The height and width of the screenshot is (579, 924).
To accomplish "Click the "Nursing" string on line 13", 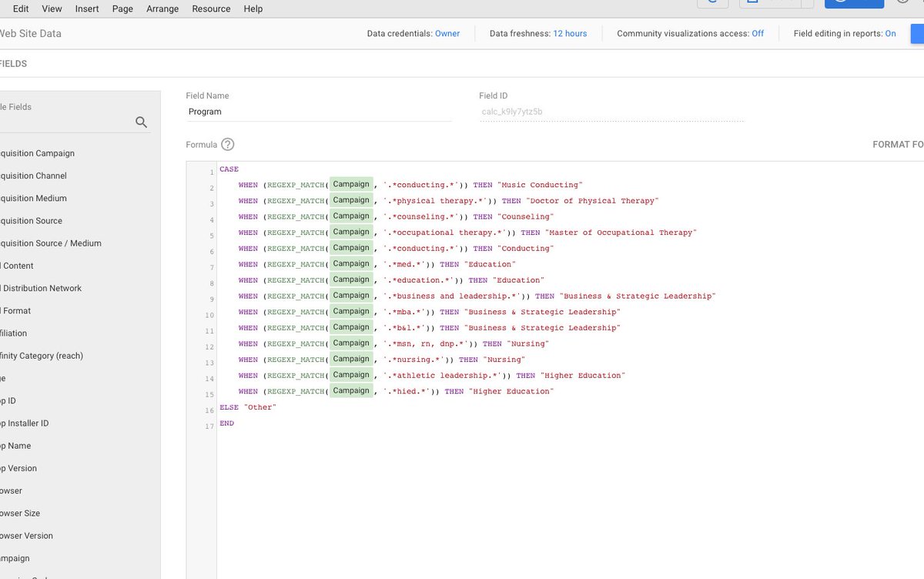I will tap(504, 360).
